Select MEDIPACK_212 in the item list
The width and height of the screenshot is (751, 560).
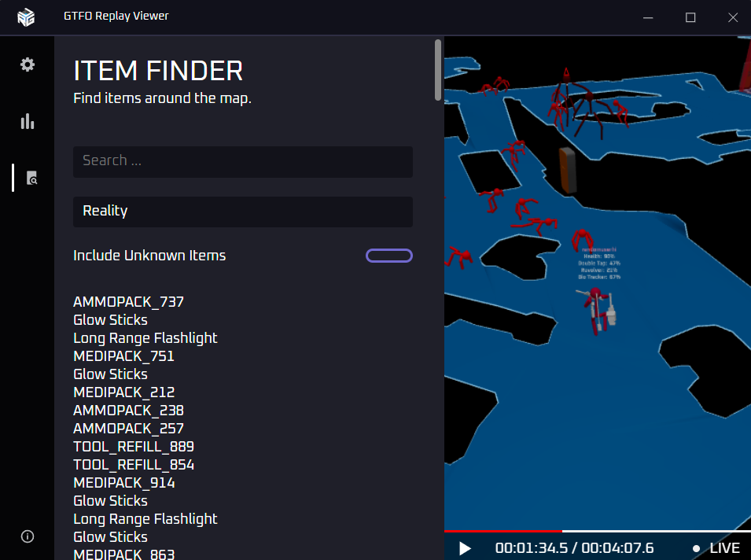pos(124,392)
